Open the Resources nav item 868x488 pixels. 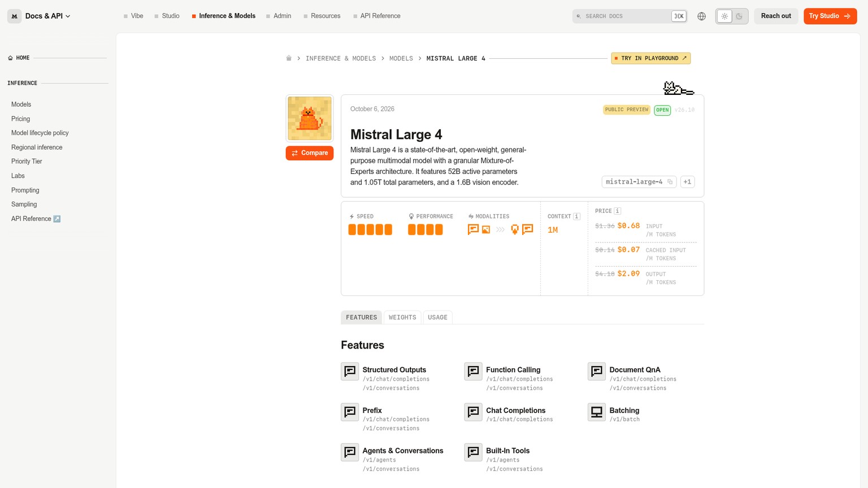coord(322,16)
